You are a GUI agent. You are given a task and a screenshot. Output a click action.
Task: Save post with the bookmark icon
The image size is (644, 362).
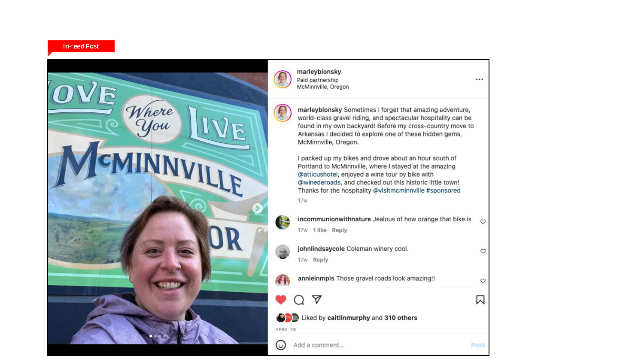click(480, 300)
